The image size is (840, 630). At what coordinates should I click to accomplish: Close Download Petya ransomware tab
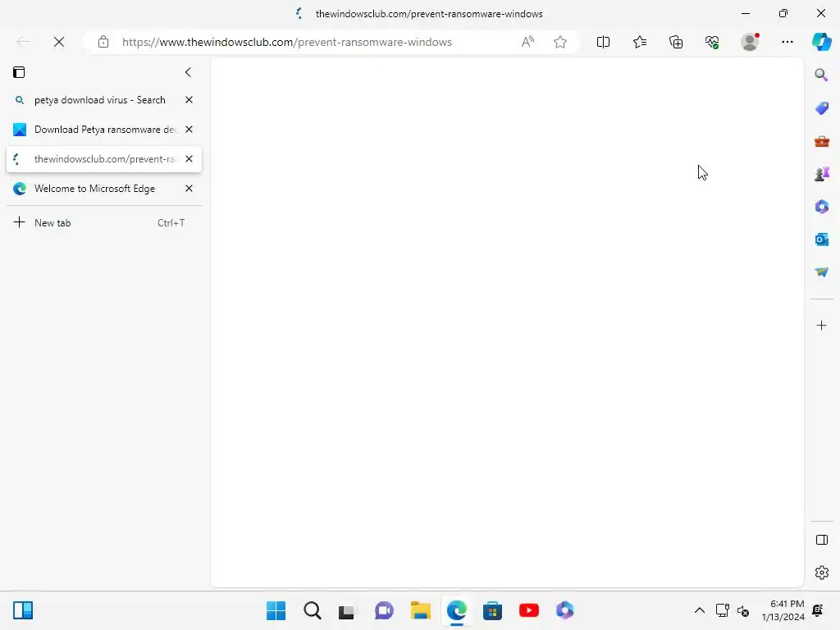pos(189,130)
